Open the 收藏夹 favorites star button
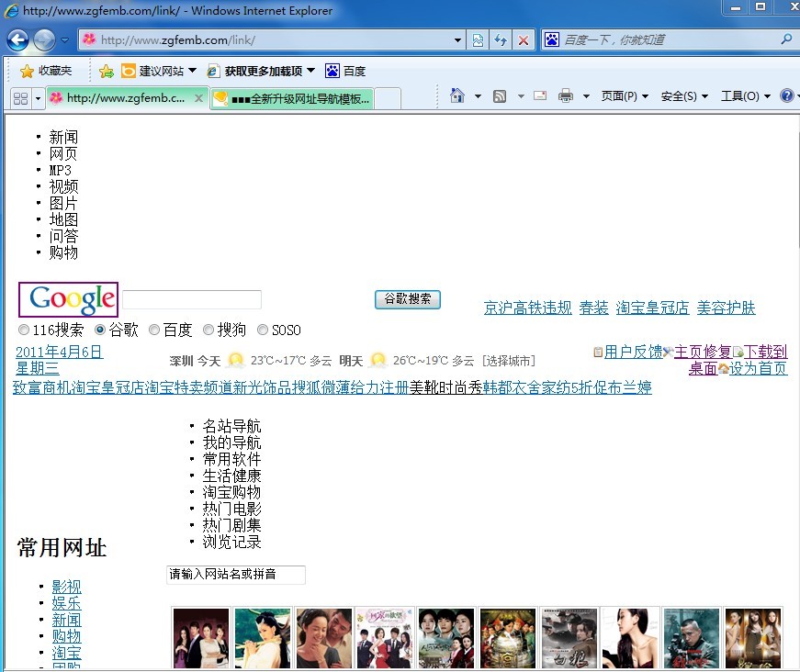 pos(46,71)
